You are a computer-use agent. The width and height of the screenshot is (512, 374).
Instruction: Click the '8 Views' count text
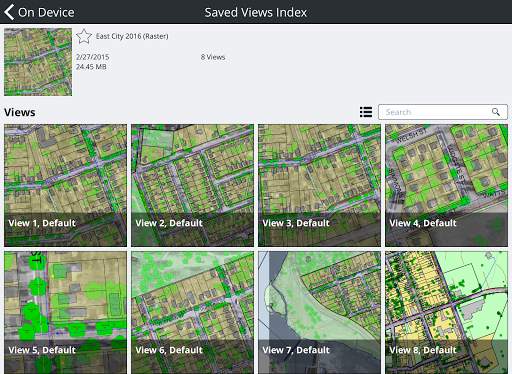click(x=213, y=57)
